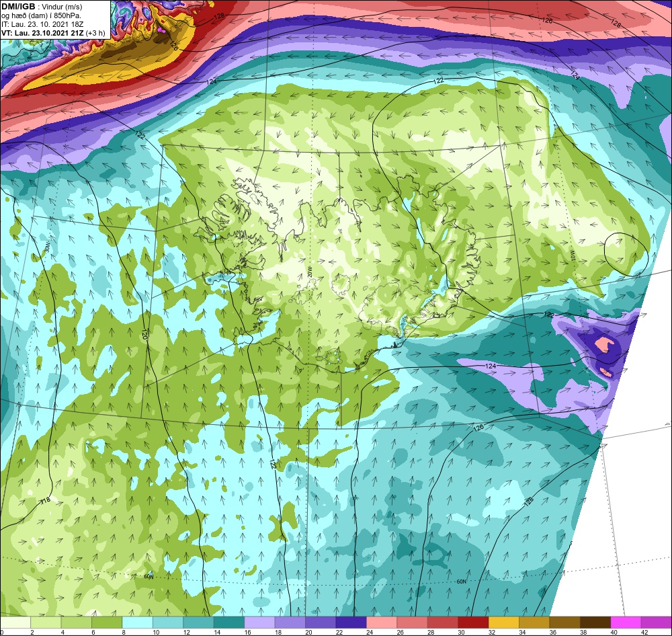Screen dimensions: 672x636
Task: Select the 34–36 m/s ochre legend swatch
Action: point(534,623)
